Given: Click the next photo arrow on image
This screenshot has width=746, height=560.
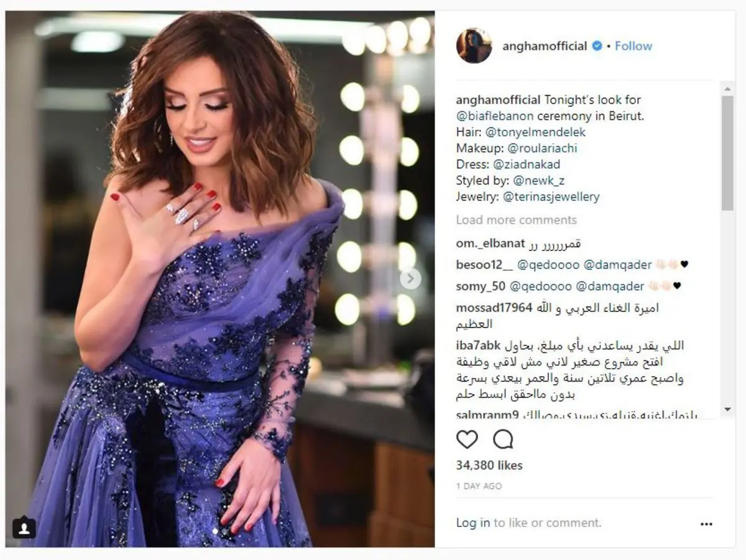Looking at the screenshot, I should click(410, 278).
